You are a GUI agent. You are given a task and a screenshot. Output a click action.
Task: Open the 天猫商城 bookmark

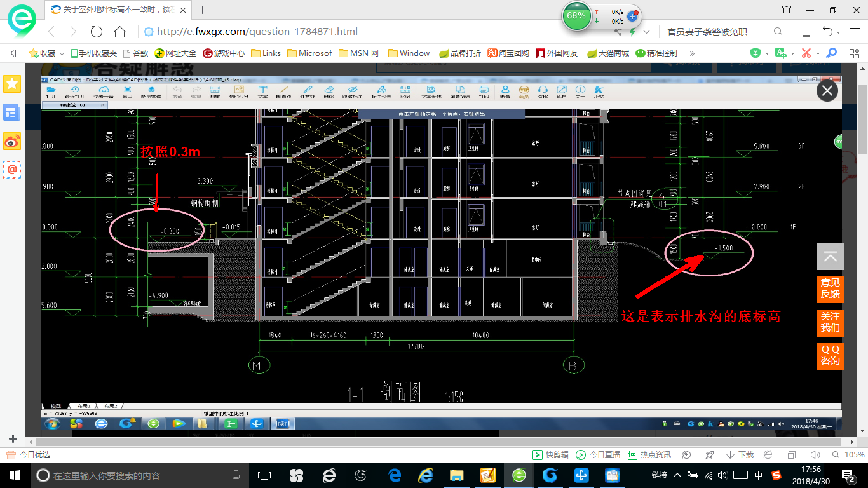pyautogui.click(x=608, y=53)
